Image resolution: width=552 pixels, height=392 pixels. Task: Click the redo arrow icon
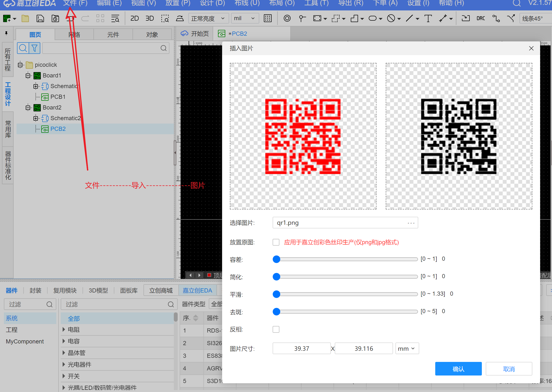85,18
